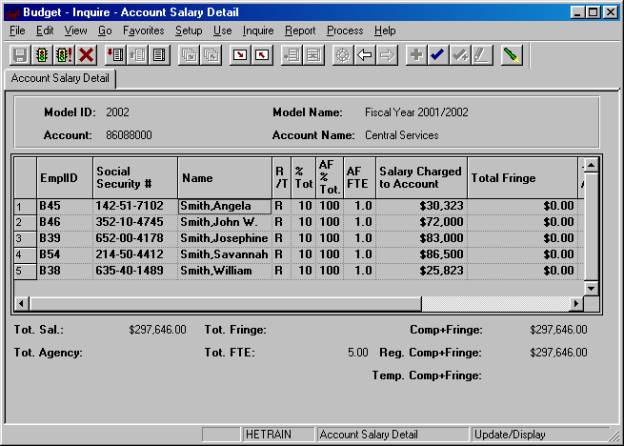Click the table's vertical scrollbar down arrow
624x446 pixels.
590,287
